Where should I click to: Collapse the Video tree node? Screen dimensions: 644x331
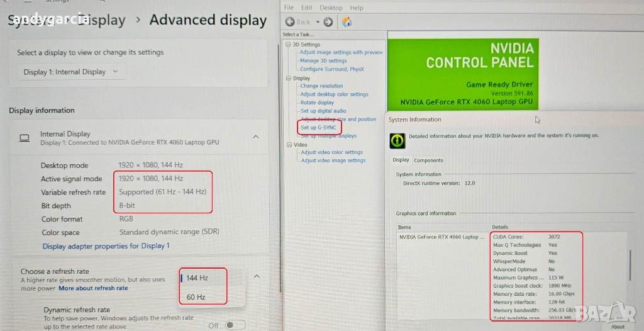pyautogui.click(x=288, y=145)
